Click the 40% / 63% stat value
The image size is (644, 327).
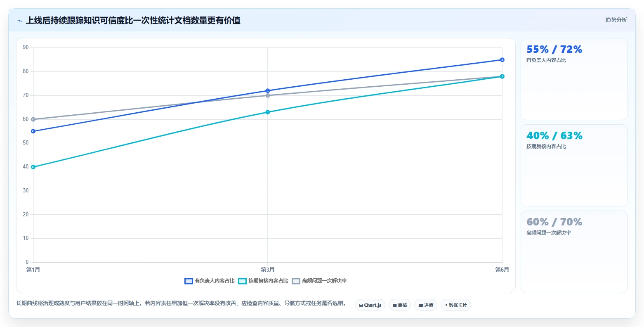554,136
